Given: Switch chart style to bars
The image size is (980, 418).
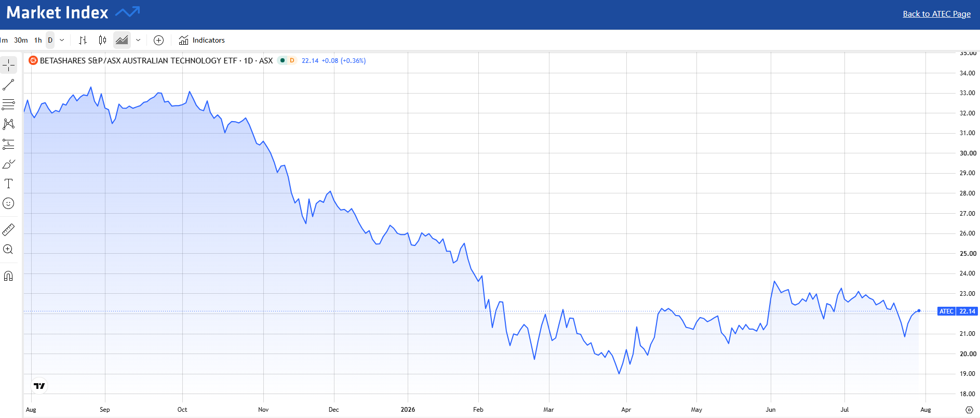Looking at the screenshot, I should pyautogui.click(x=83, y=40).
